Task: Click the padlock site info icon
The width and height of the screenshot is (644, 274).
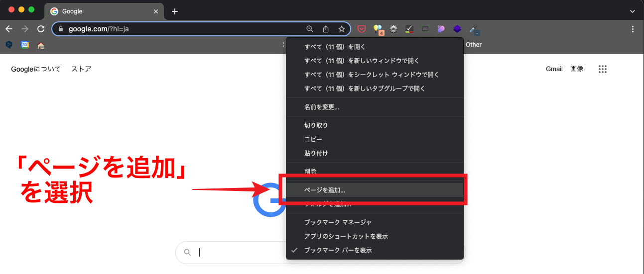Action: coord(61,29)
